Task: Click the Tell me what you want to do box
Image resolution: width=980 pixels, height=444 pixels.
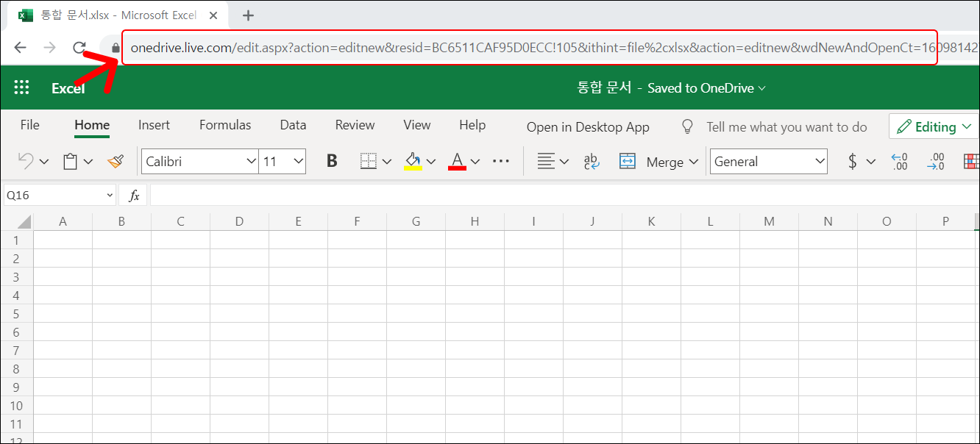Action: [x=787, y=127]
